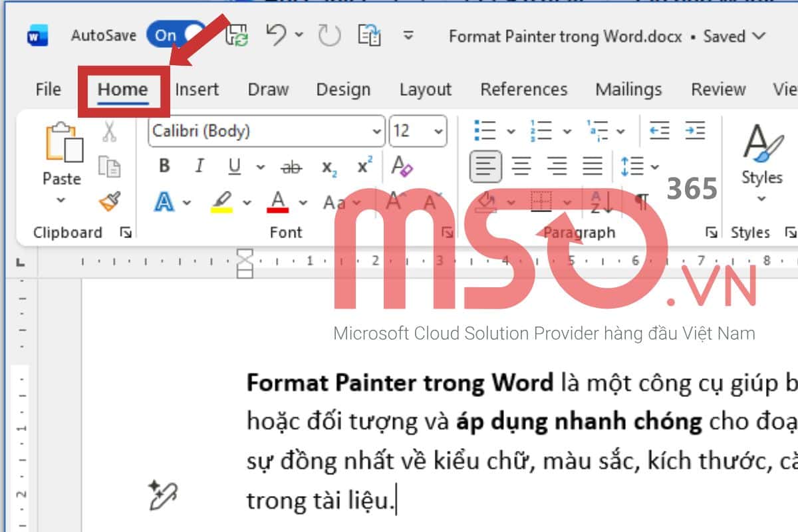Click the Copy icon
The width and height of the screenshot is (798, 532).
(x=109, y=166)
